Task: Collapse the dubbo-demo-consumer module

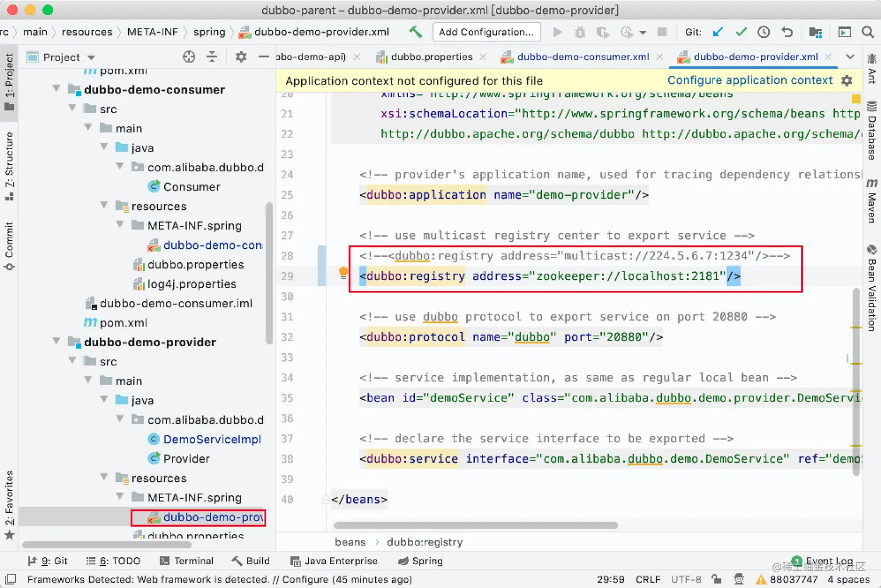Action: tap(57, 89)
